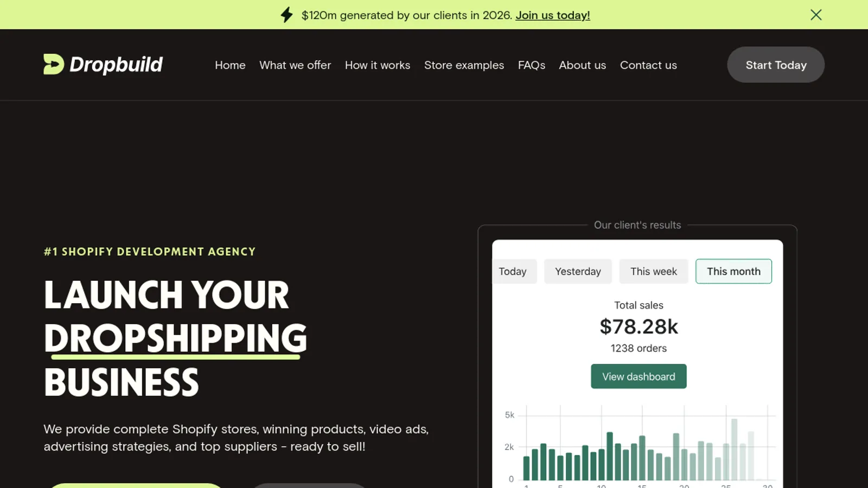868x488 pixels.
Task: Close the announcement banner
Action: [x=816, y=15]
